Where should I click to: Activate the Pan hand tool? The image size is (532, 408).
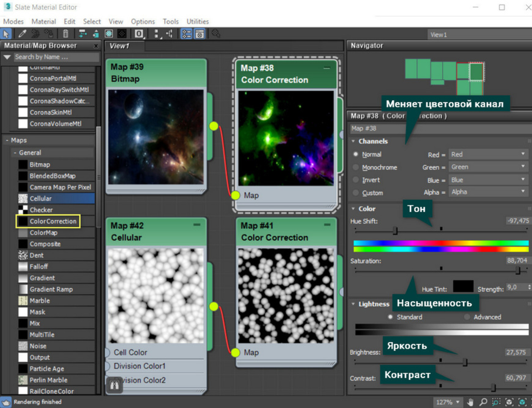470,402
